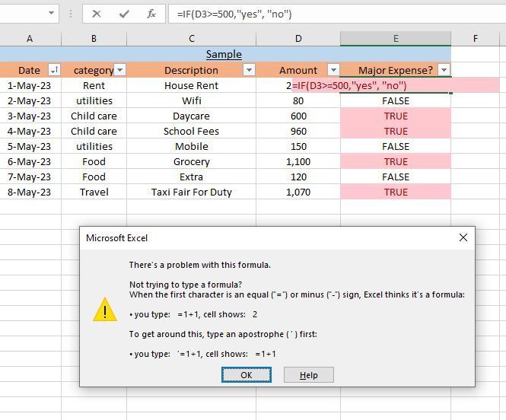The width and height of the screenshot is (506, 420).
Task: Select the amount cell 120
Action: coord(298,177)
